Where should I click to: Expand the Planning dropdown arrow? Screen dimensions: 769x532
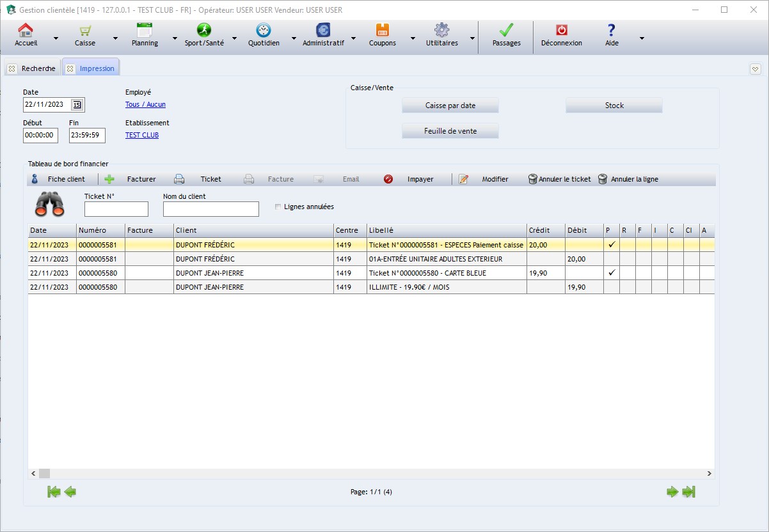[175, 38]
